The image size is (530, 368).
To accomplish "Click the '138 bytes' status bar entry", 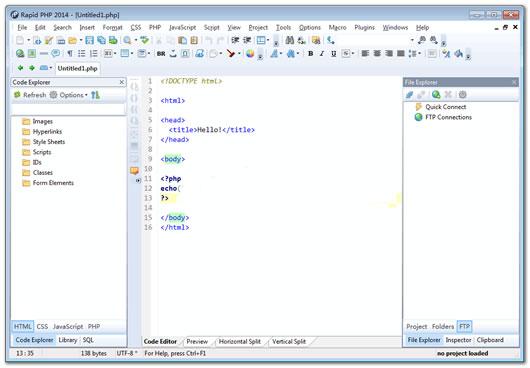I will (x=94, y=353).
